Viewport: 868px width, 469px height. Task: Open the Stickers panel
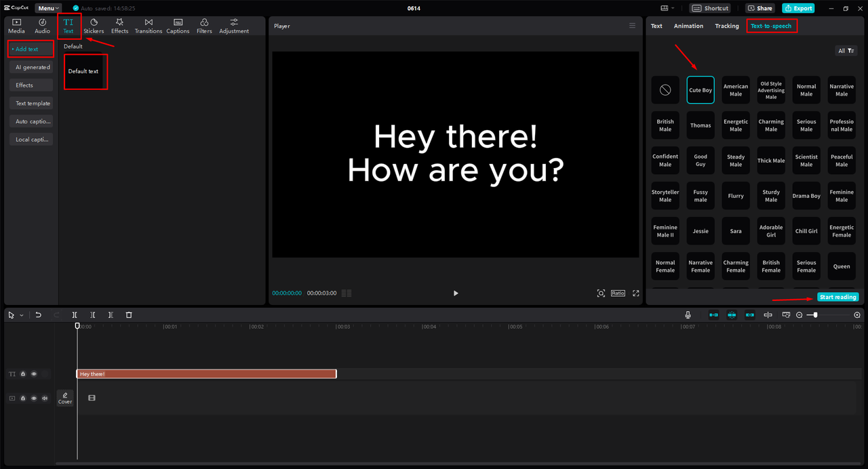[94, 26]
